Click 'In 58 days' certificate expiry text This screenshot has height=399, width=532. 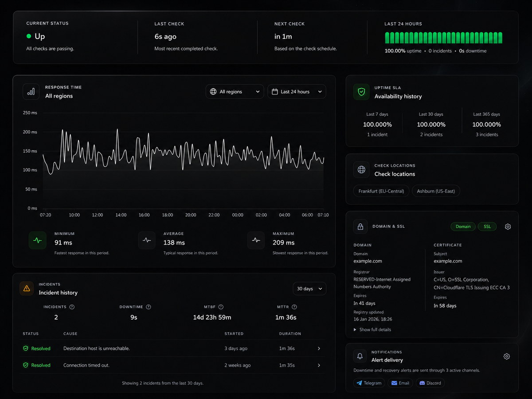point(445,306)
